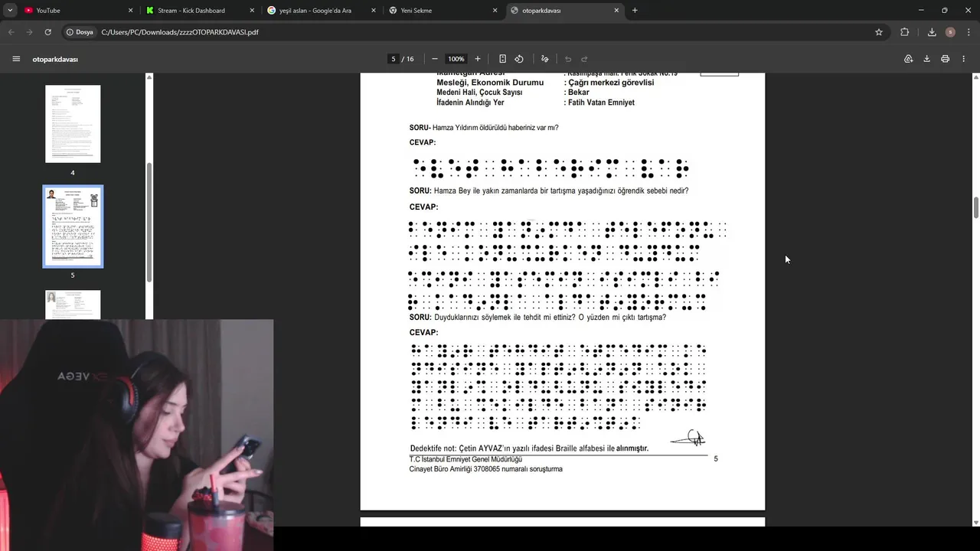Click the PDF document vertical scrollbar thumb

[x=976, y=207]
